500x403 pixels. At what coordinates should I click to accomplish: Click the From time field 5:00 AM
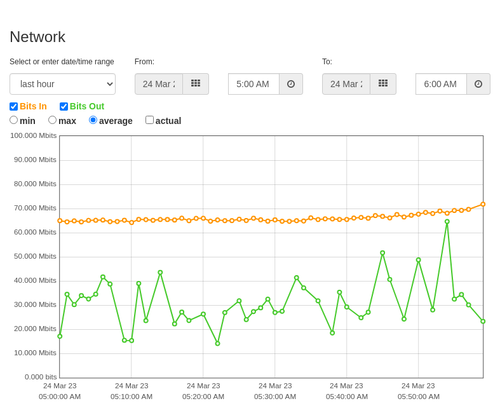[x=254, y=84]
